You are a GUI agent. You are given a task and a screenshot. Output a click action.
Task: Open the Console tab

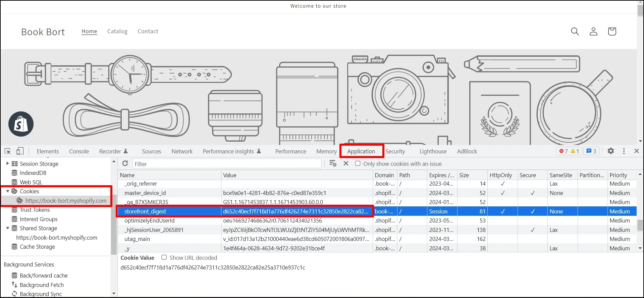coord(79,151)
